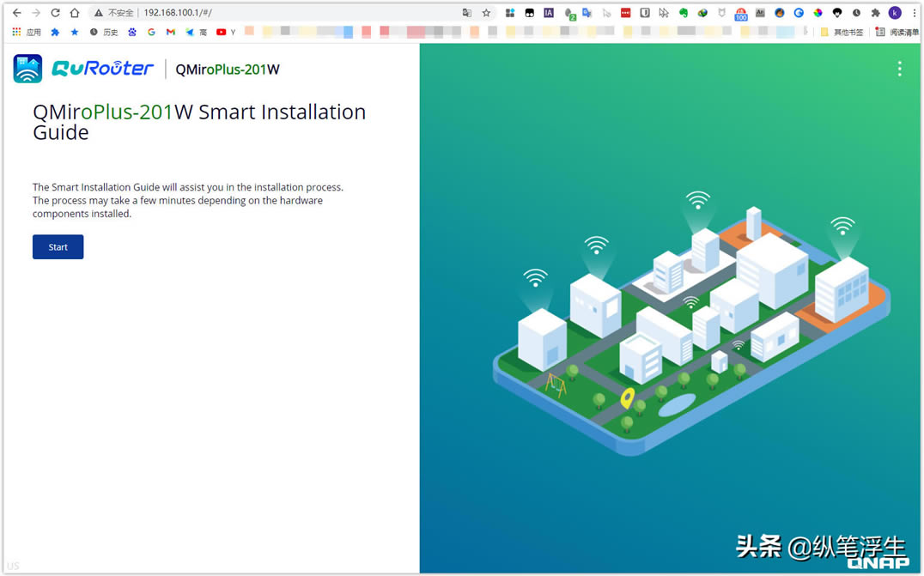Open the 历史 history bookmark

tap(104, 32)
